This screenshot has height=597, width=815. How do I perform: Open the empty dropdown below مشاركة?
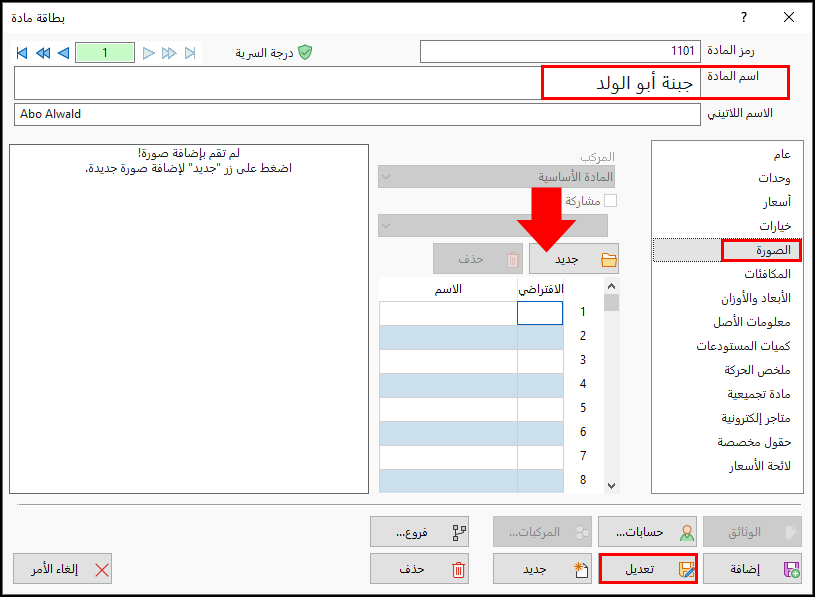pyautogui.click(x=493, y=225)
